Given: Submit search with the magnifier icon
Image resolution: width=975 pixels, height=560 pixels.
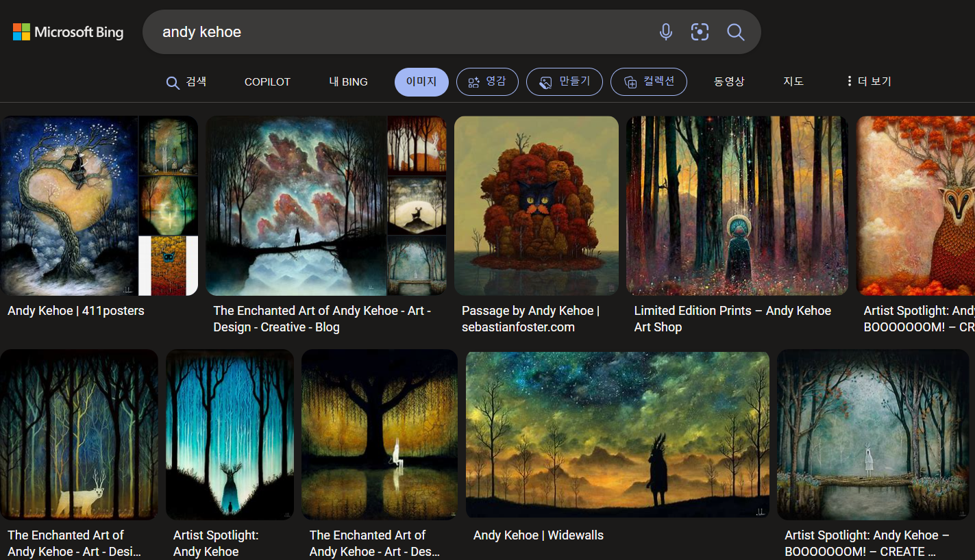Looking at the screenshot, I should pos(735,31).
